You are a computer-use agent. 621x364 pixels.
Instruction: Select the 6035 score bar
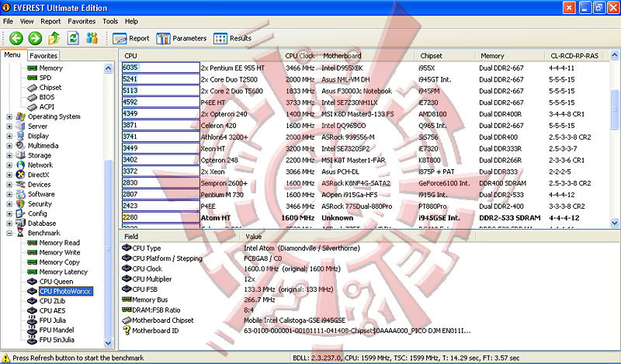[161, 68]
